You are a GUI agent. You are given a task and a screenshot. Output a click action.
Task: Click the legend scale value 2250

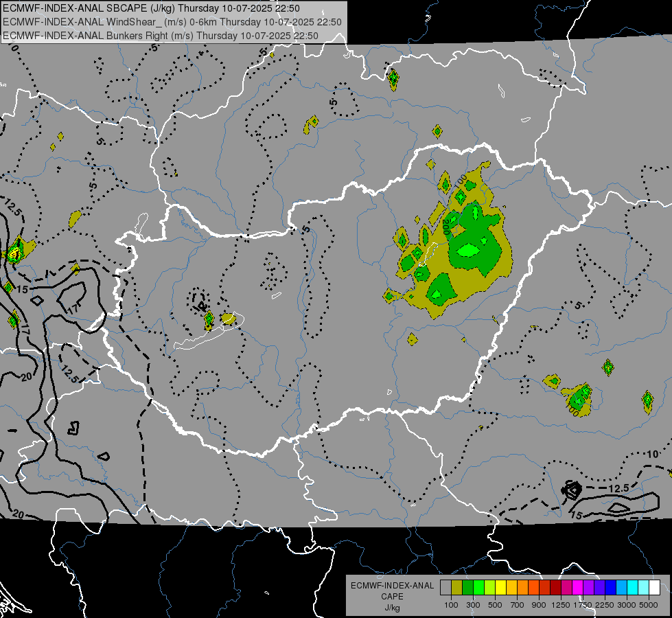tap(605, 605)
